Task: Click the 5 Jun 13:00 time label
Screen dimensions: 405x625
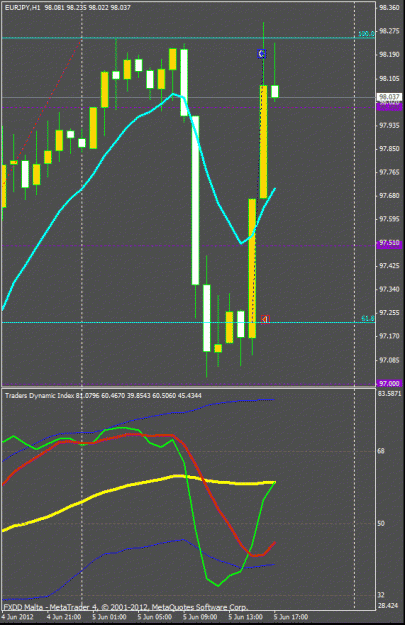Action: [x=246, y=617]
